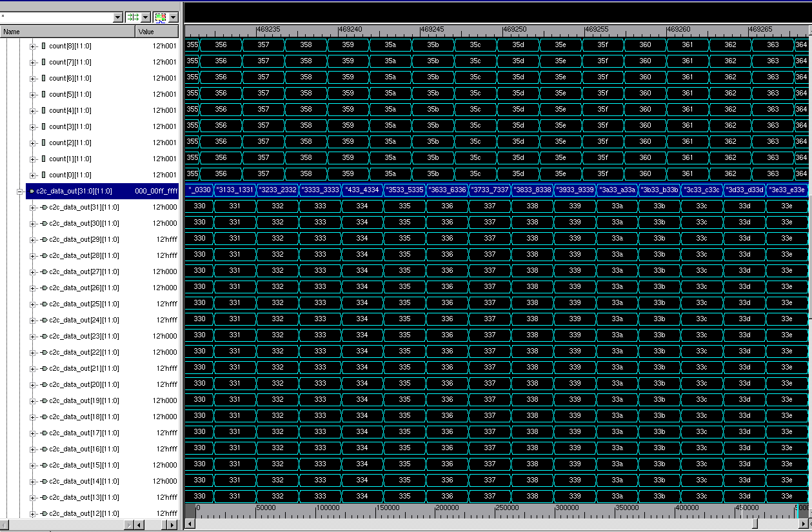Image resolution: width=812 pixels, height=532 pixels.
Task: Click waveform segment *3933_9339 on bus row
Action: (x=575, y=190)
